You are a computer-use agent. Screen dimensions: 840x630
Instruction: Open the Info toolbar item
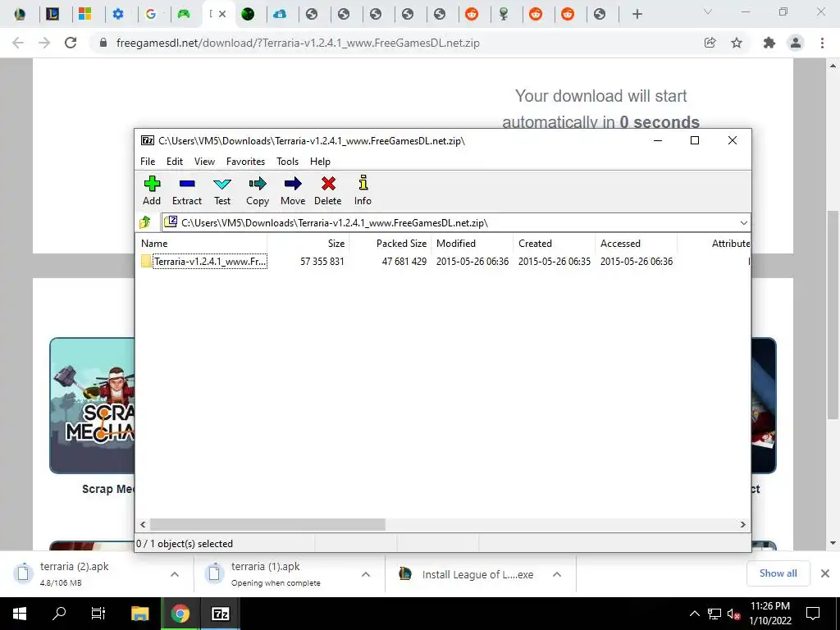tap(363, 190)
